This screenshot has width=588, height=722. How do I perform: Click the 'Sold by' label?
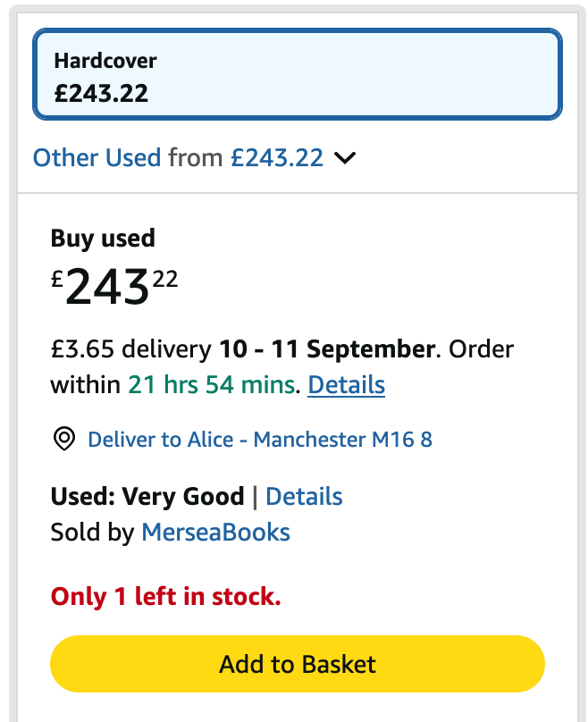pos(93,533)
